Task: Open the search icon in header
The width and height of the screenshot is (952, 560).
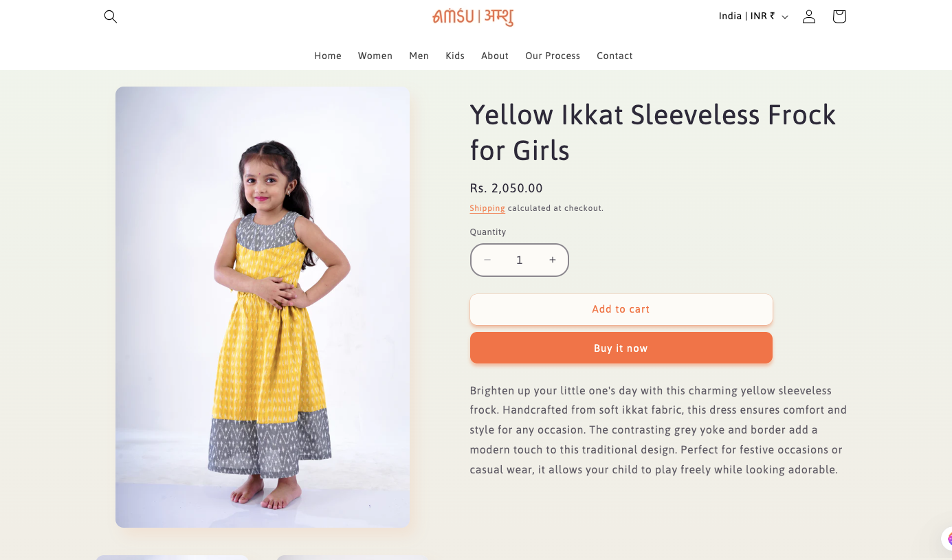Action: click(111, 16)
